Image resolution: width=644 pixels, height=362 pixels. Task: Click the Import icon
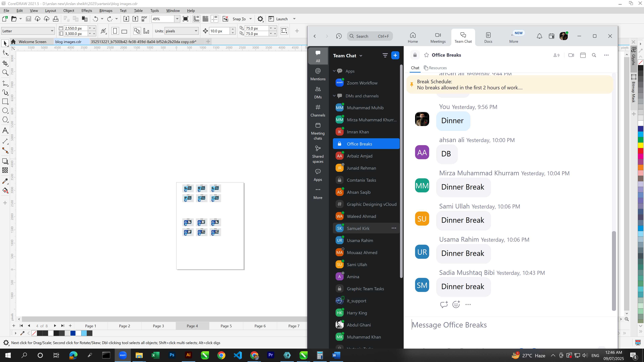point(126,19)
